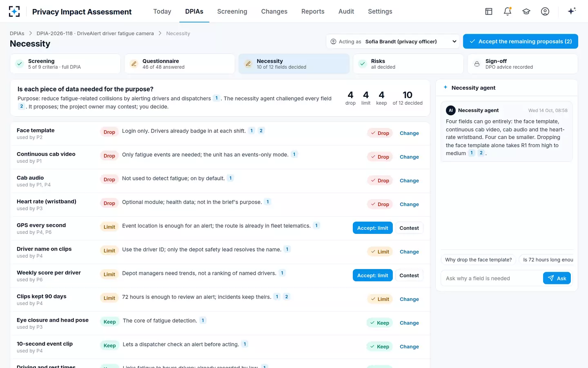588x368 pixels.
Task: Click the checkmark icon on Risks step
Action: click(362, 64)
